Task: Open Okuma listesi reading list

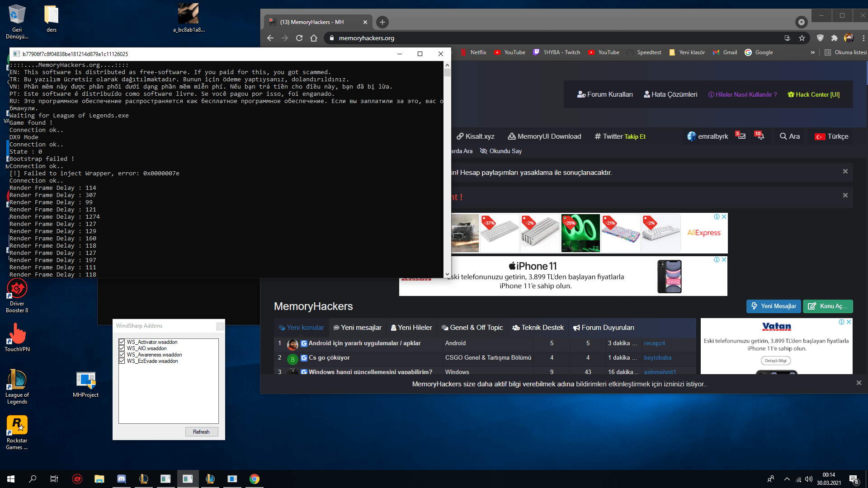Action: tap(846, 52)
